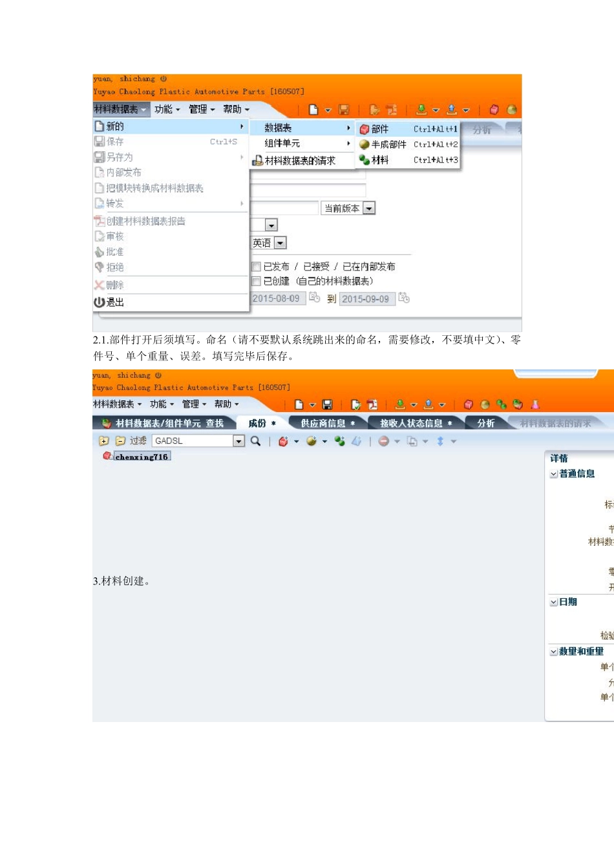Click add semi-component sphere in tree toolbar

312,441
